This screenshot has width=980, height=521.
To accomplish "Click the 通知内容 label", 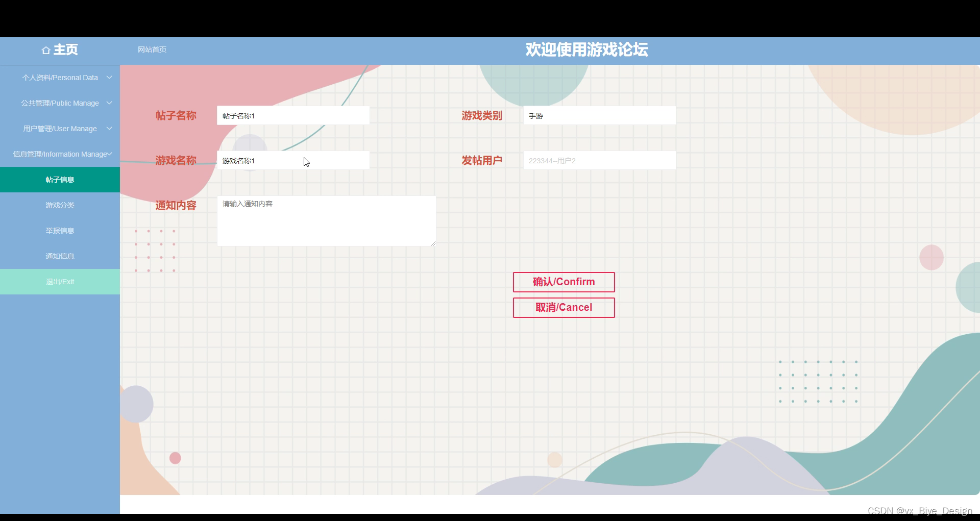I will [x=176, y=206].
